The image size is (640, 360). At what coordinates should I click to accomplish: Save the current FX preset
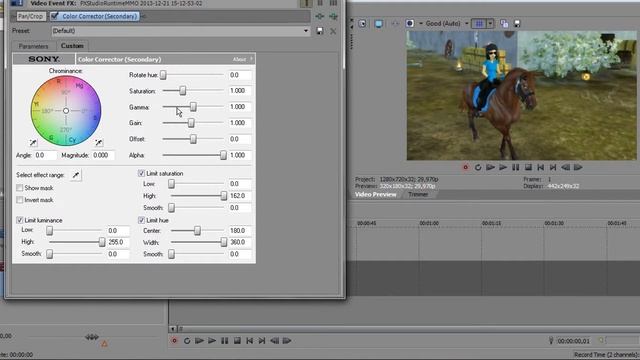(320, 31)
